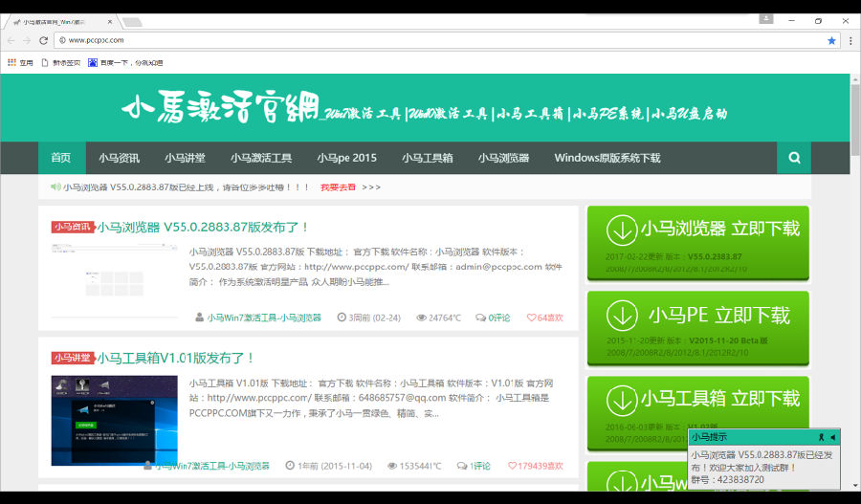Screen dimensions: 861x504
Task: Open the browser screenshot thumbnail
Action: (x=114, y=280)
